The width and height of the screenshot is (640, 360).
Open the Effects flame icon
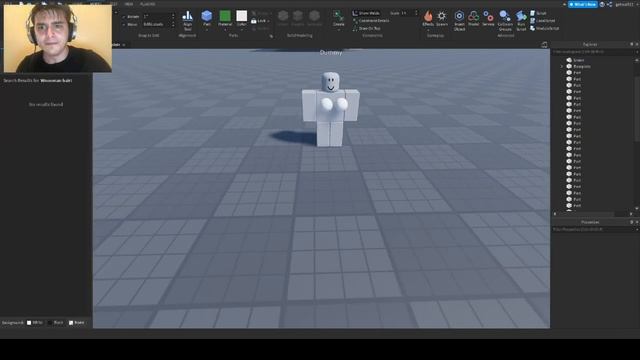coord(428,16)
